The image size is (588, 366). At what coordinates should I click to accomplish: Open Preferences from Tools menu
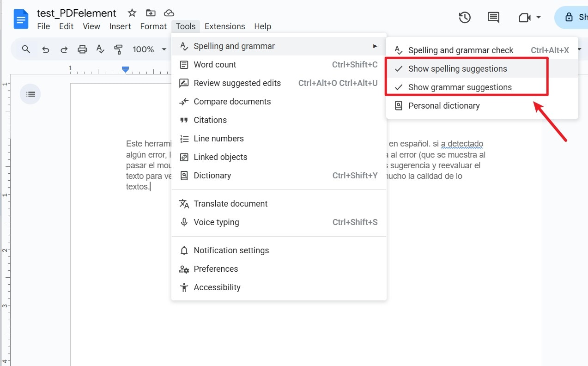(x=279, y=269)
